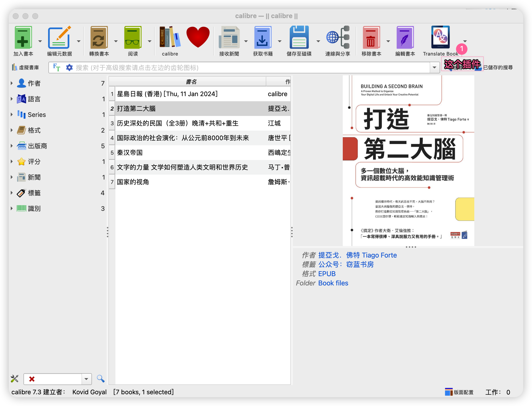Click the calibre library bookshelf icon
The height and width of the screenshot is (406, 532).
click(170, 37)
